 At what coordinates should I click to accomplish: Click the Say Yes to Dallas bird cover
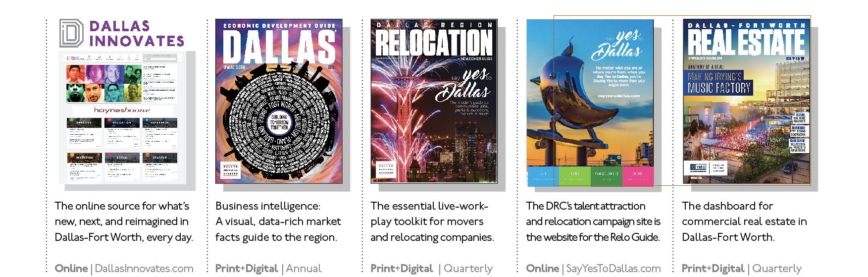click(590, 103)
